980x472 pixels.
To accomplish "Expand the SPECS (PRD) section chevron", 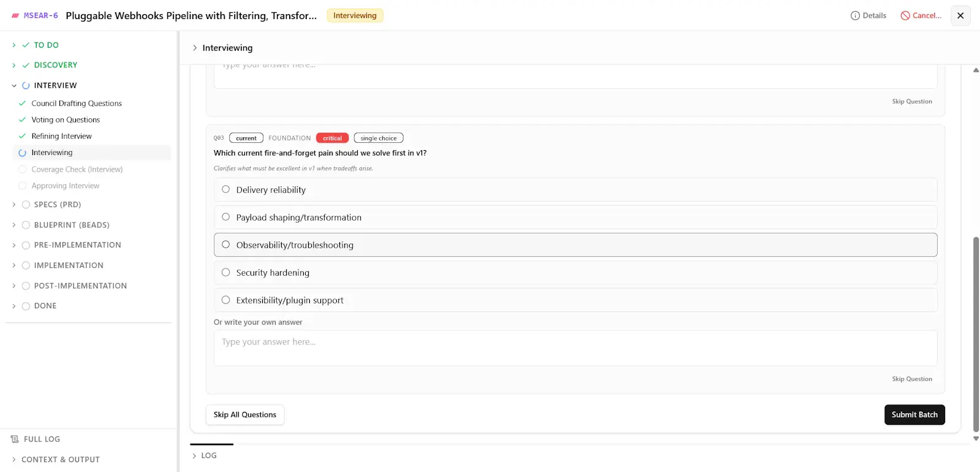I will pos(14,205).
